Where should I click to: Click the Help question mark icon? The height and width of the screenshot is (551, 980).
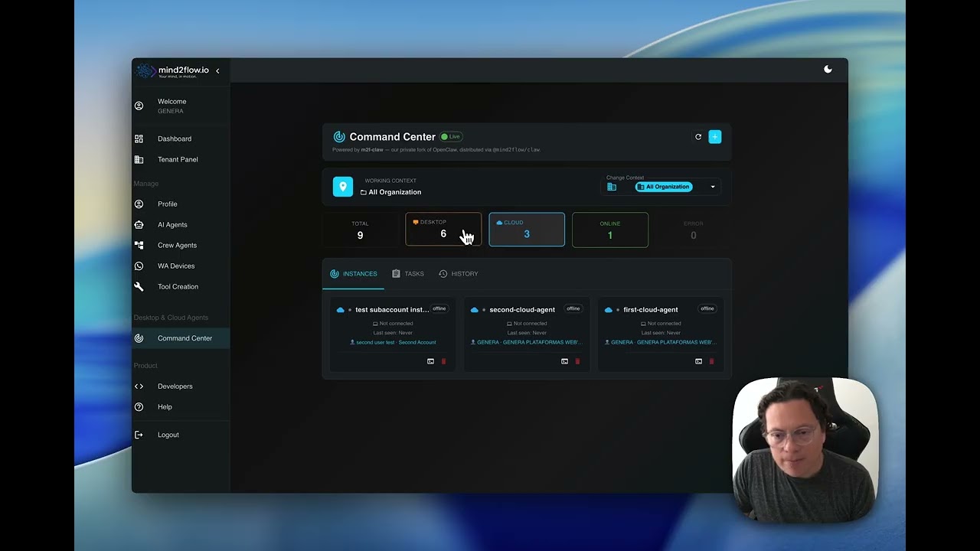(139, 407)
